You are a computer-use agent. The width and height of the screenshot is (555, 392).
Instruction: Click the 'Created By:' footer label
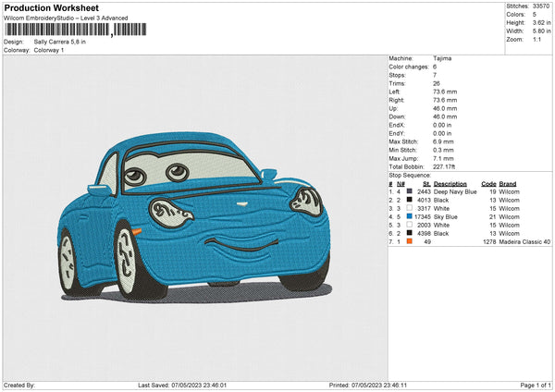click(x=19, y=385)
